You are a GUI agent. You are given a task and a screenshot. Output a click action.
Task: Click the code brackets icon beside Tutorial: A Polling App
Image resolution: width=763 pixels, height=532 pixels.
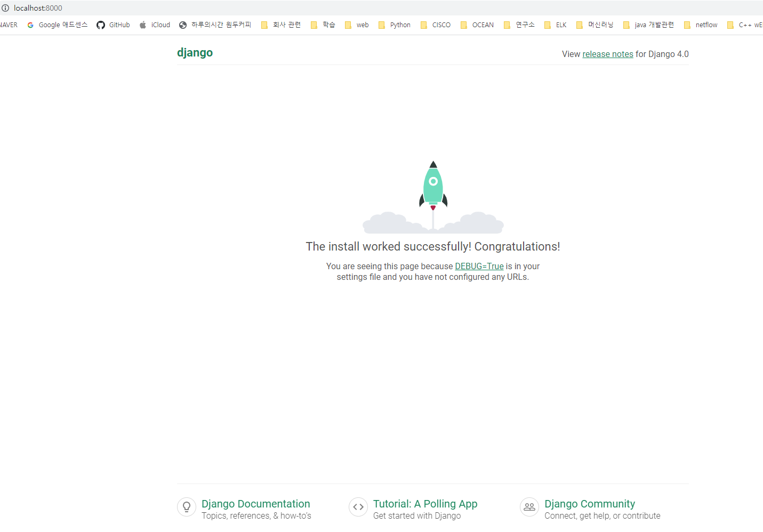pyautogui.click(x=358, y=507)
